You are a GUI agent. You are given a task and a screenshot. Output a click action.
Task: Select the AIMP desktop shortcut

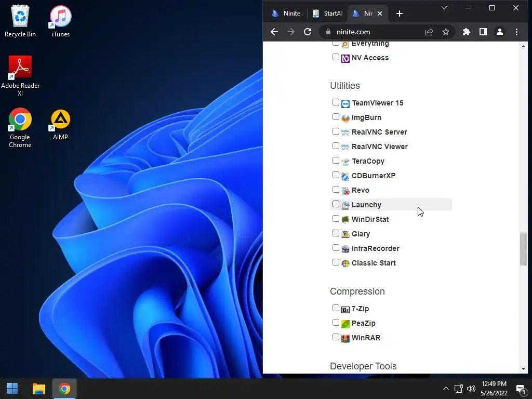click(60, 124)
